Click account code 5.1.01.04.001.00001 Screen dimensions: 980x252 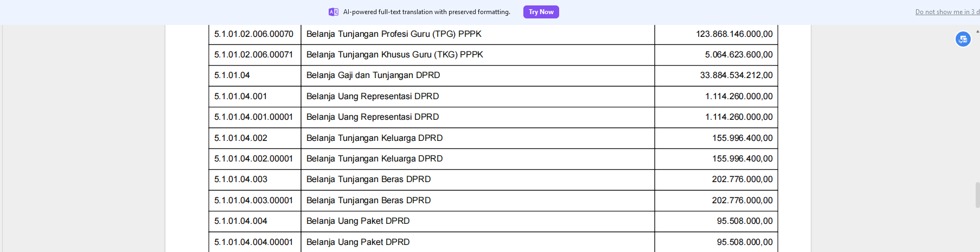coord(253,117)
